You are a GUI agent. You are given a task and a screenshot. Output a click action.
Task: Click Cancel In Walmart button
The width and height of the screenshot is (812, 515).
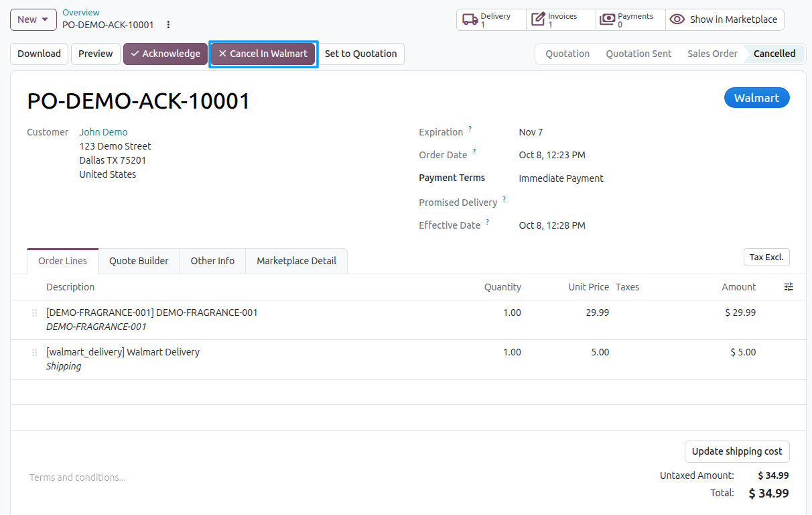point(263,54)
